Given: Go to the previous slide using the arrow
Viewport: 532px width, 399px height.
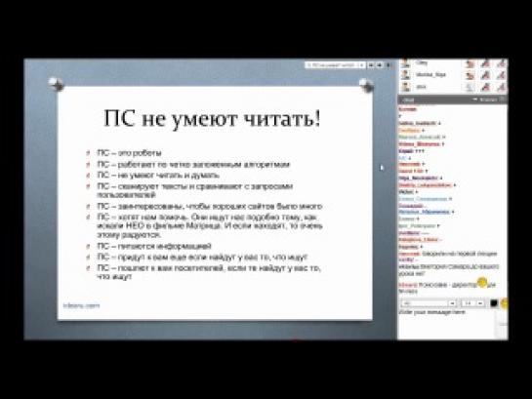Looking at the screenshot, I should point(371,64).
